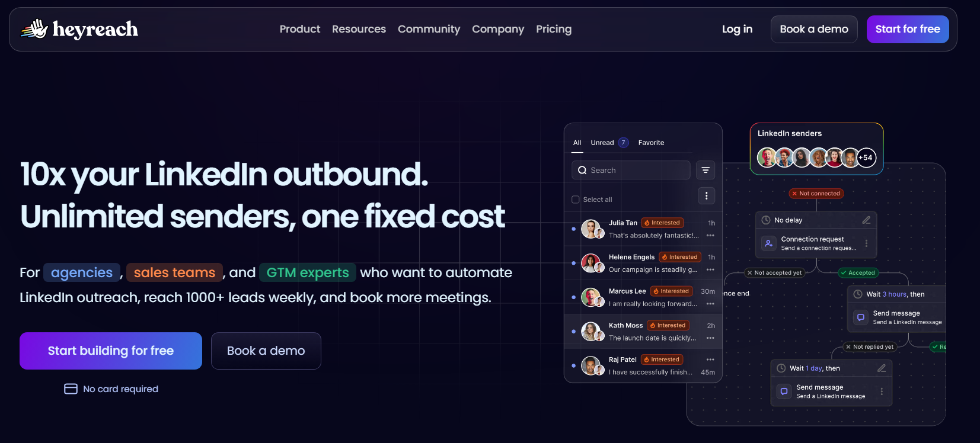Open more options for Julia Tan message
The image size is (980, 443).
(x=710, y=235)
